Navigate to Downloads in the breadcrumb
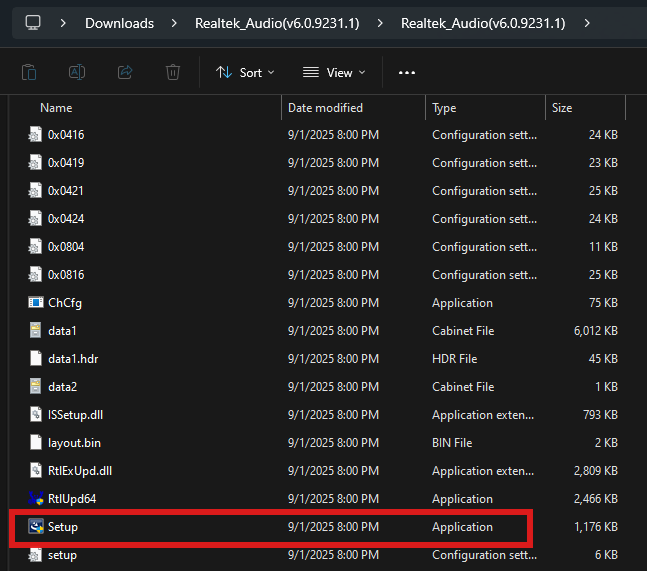This screenshot has height=571, width=647. (119, 23)
